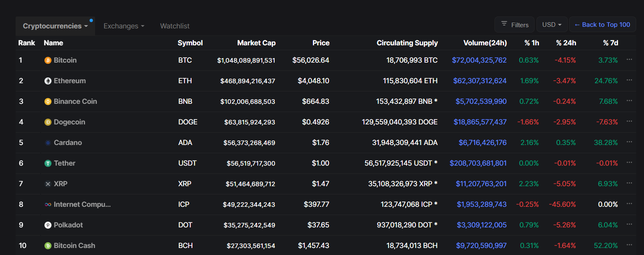
Task: Open the Filters button
Action: click(x=514, y=25)
